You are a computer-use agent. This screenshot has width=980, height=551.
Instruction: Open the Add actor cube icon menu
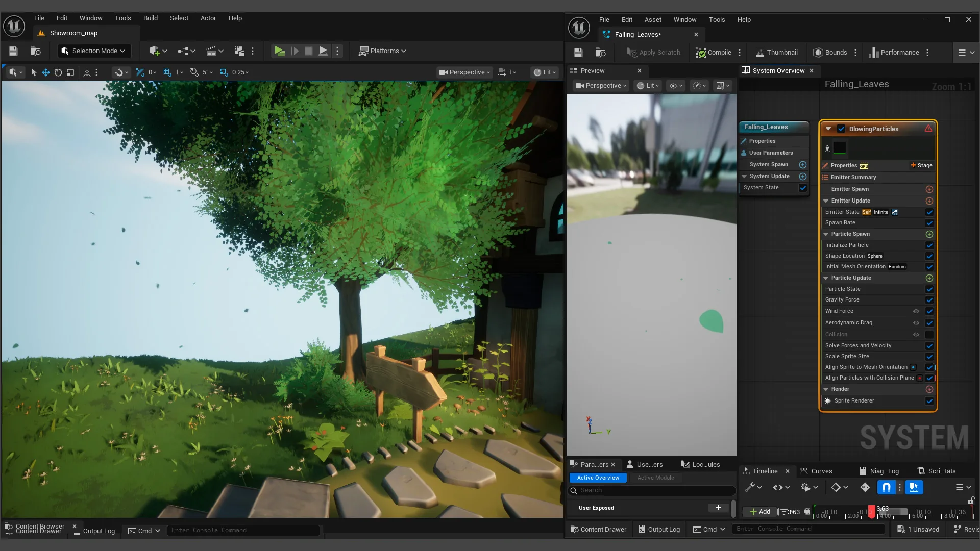click(x=158, y=51)
